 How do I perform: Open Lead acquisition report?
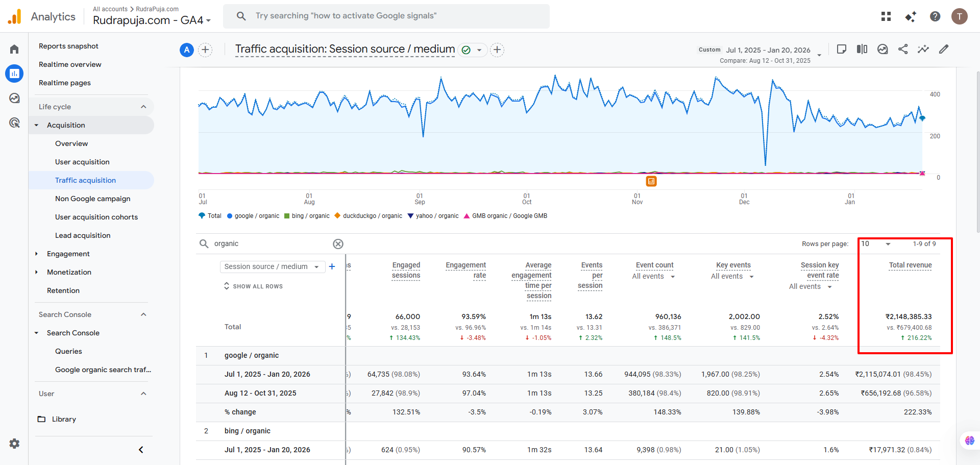coord(83,235)
